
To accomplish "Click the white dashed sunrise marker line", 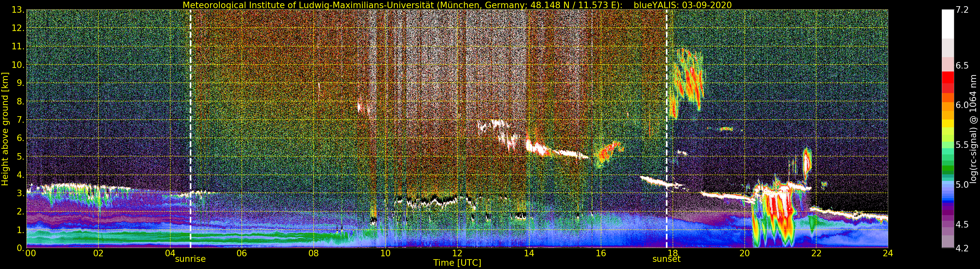I will pyautogui.click(x=190, y=129).
